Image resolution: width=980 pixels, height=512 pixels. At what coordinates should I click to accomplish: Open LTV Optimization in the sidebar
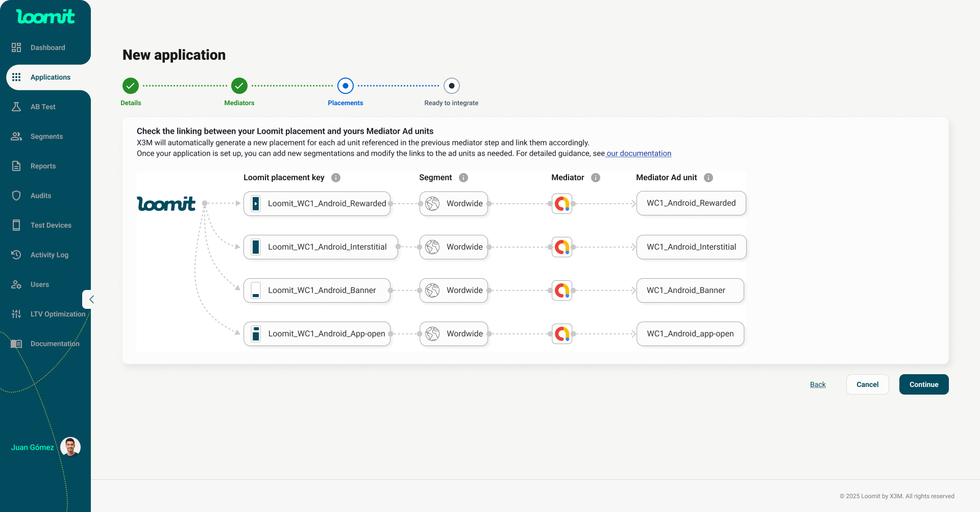[x=57, y=314]
